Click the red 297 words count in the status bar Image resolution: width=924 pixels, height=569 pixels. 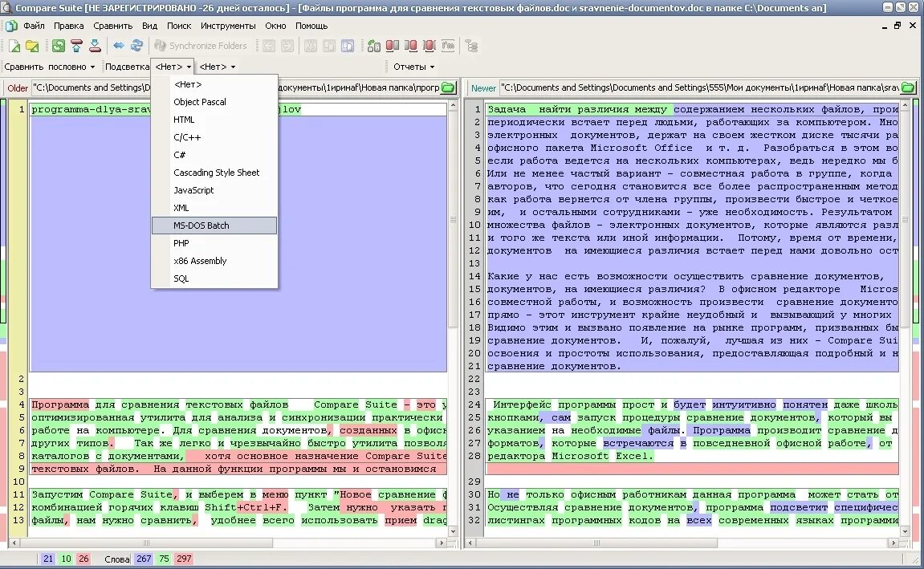click(184, 559)
